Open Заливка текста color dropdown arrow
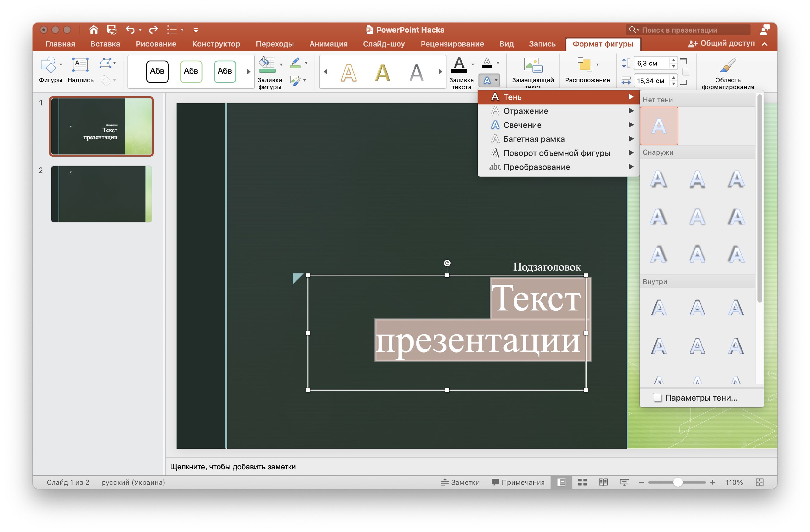The height and width of the screenshot is (532, 810). tap(473, 65)
